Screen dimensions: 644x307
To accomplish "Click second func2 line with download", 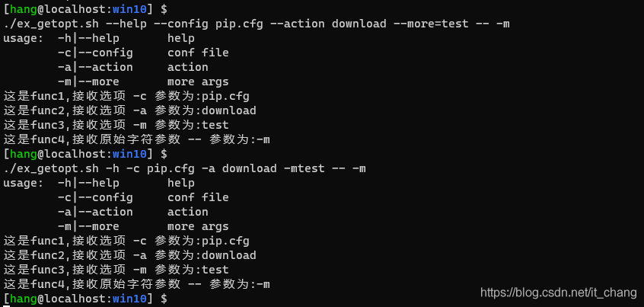I will click(x=129, y=255).
